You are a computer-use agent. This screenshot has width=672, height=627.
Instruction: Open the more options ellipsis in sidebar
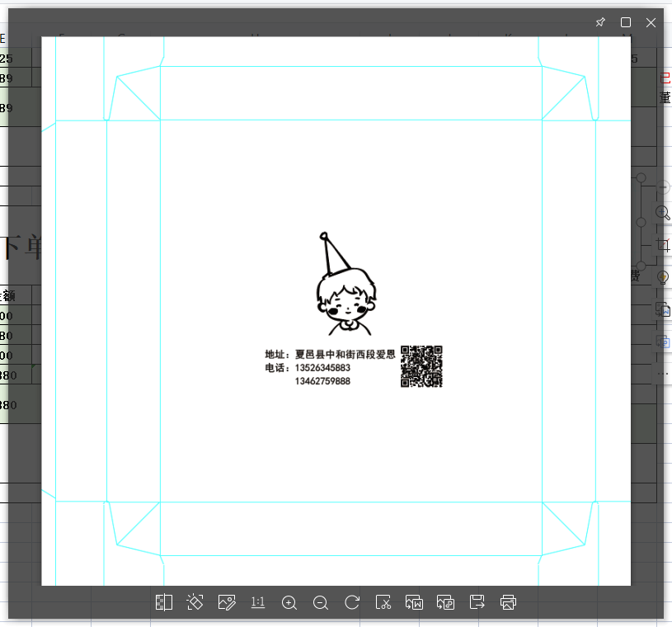pos(663,374)
